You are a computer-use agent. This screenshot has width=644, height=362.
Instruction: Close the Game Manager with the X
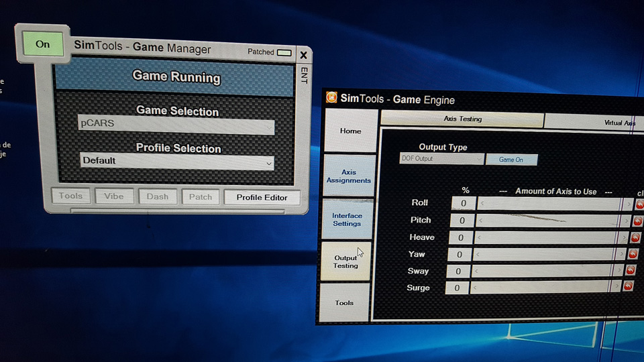pos(303,55)
